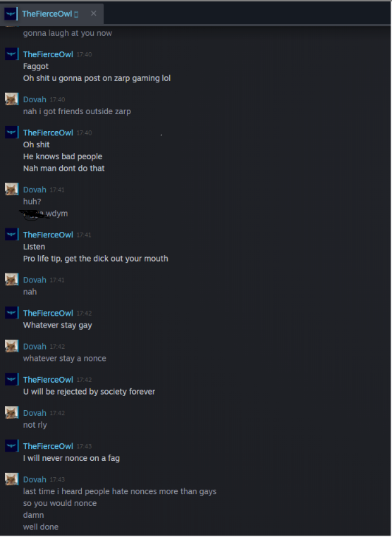Click TheFierceOwl username above 'Whatever stay' message
This screenshot has width=392, height=537.
coord(48,313)
